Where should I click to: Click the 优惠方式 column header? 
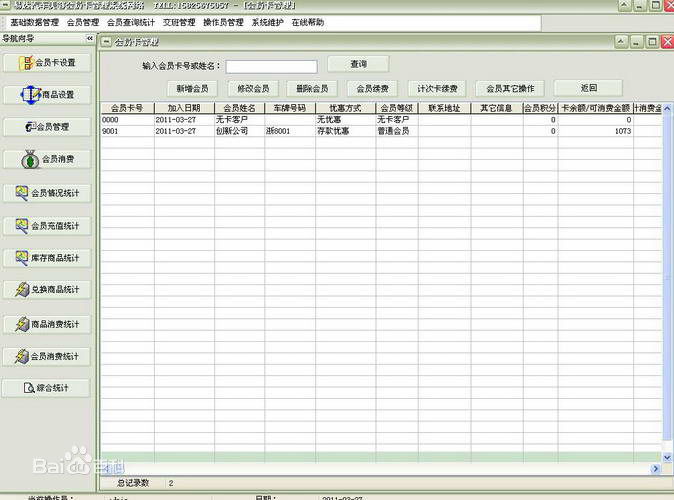pyautogui.click(x=345, y=108)
